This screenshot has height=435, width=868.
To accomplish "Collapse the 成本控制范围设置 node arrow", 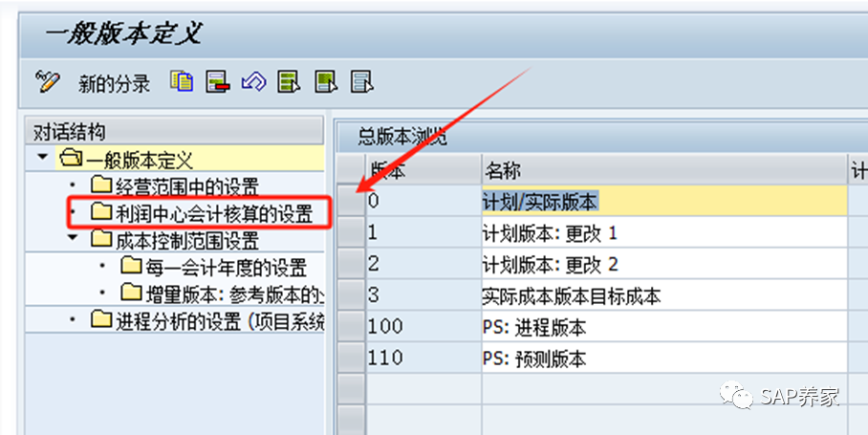I will (x=73, y=237).
